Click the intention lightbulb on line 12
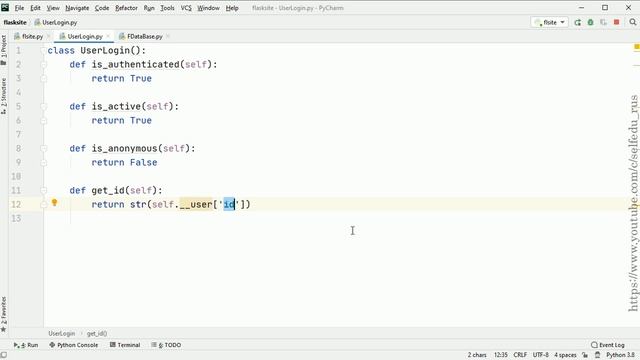Screen dimensions: 640x360 point(54,202)
